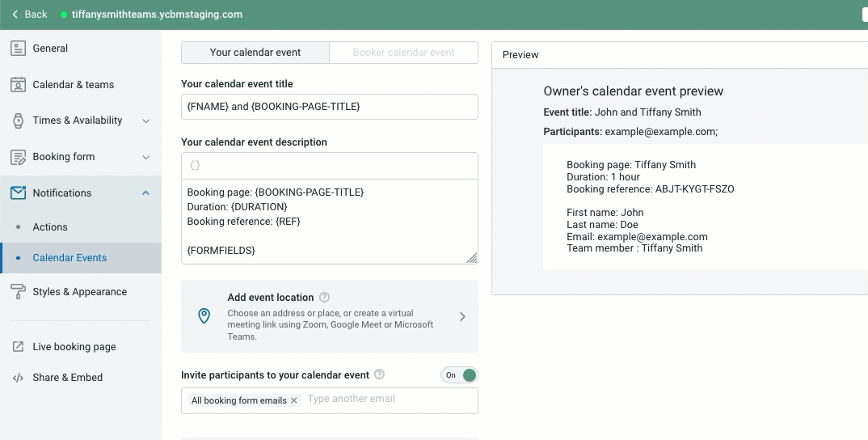
Task: Open the General settings icon
Action: [18, 49]
